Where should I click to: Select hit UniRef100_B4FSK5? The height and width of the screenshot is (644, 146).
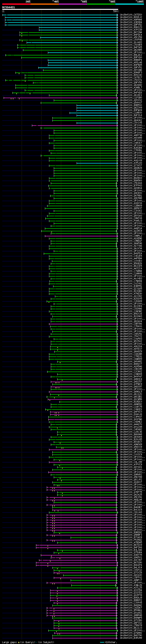click(131, 48)
